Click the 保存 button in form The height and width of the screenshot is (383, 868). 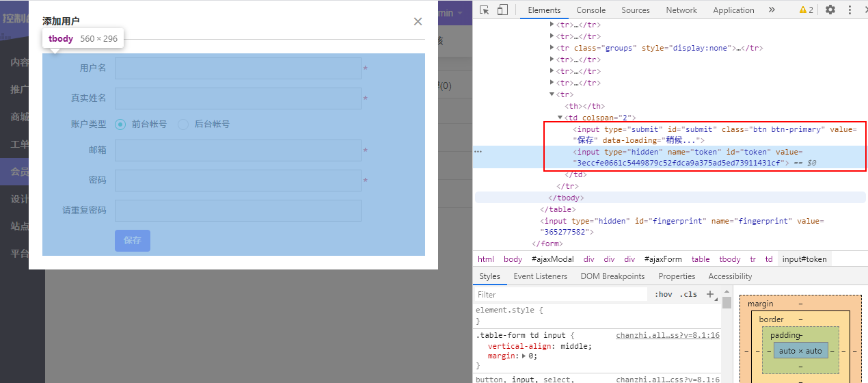point(133,241)
